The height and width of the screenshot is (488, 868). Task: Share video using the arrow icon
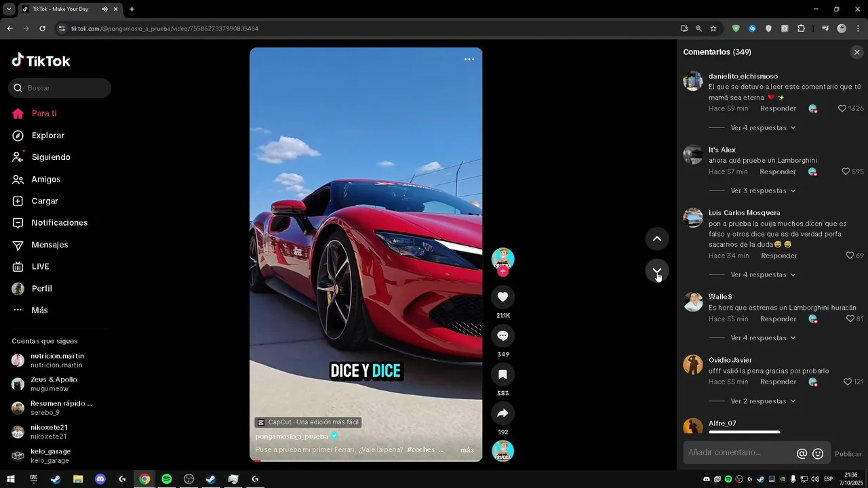[502, 413]
